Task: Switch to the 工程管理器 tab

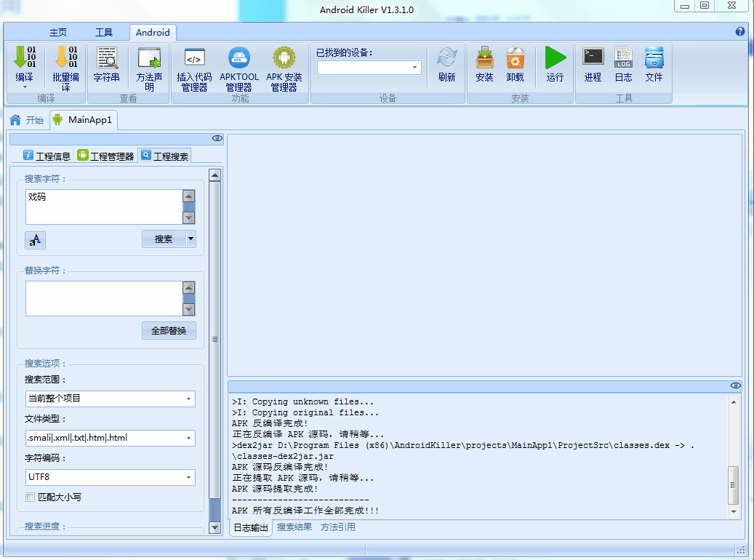Action: (x=105, y=156)
